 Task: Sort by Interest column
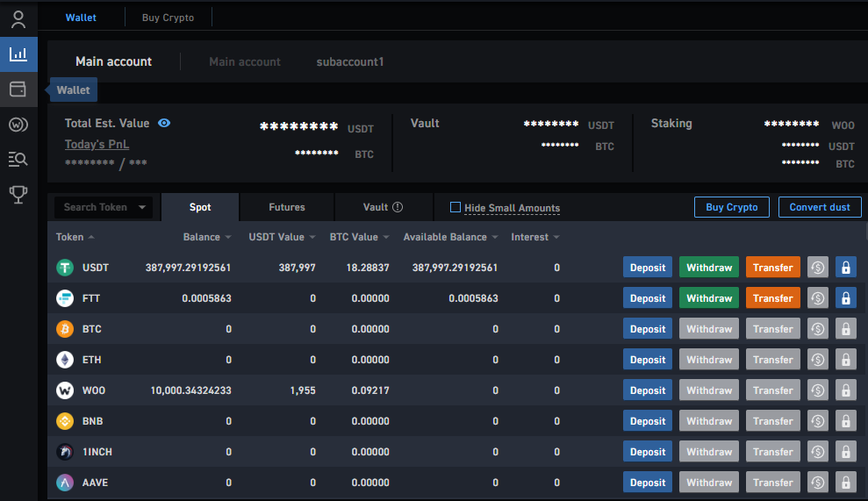535,237
